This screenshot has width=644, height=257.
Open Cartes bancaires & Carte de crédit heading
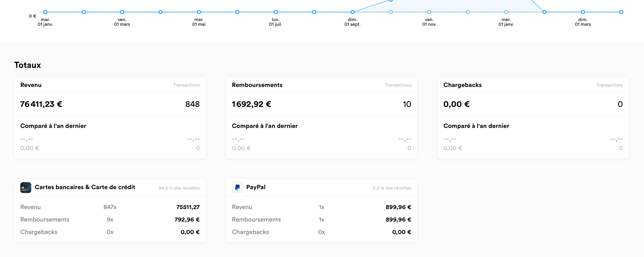[x=85, y=187]
